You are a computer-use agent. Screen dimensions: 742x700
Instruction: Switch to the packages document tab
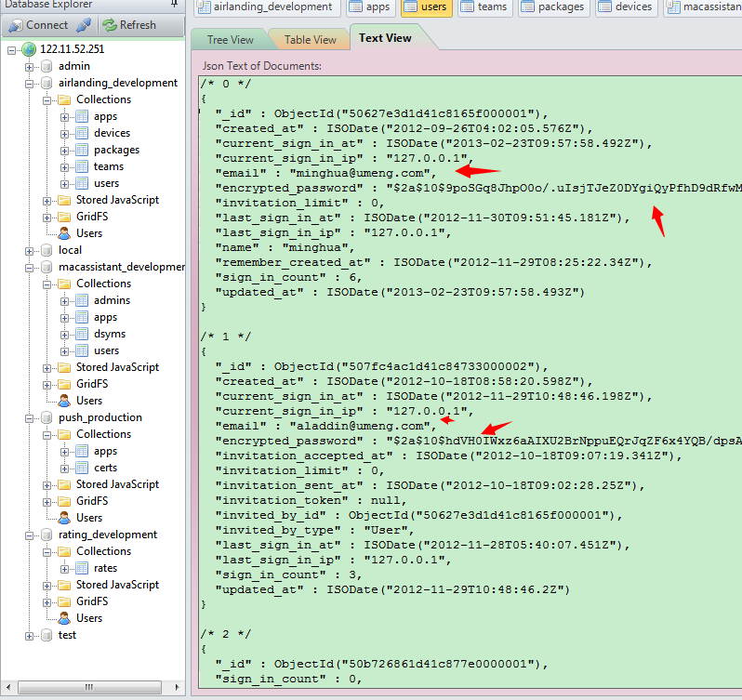pos(554,7)
